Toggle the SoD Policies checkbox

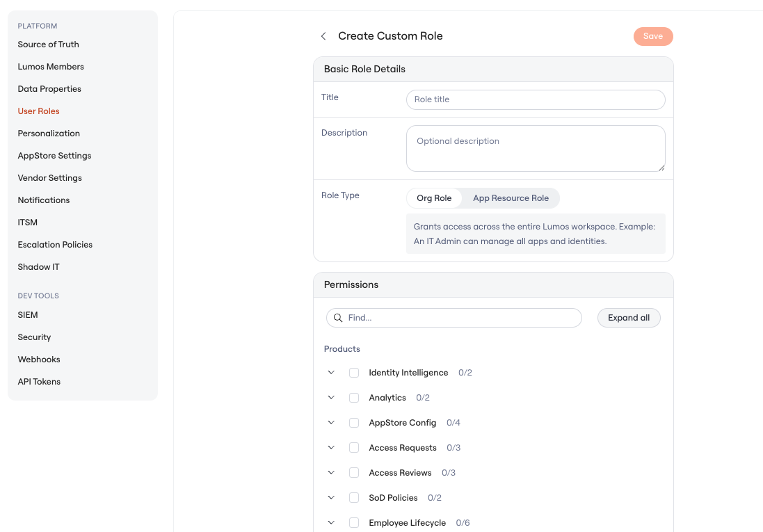(354, 498)
